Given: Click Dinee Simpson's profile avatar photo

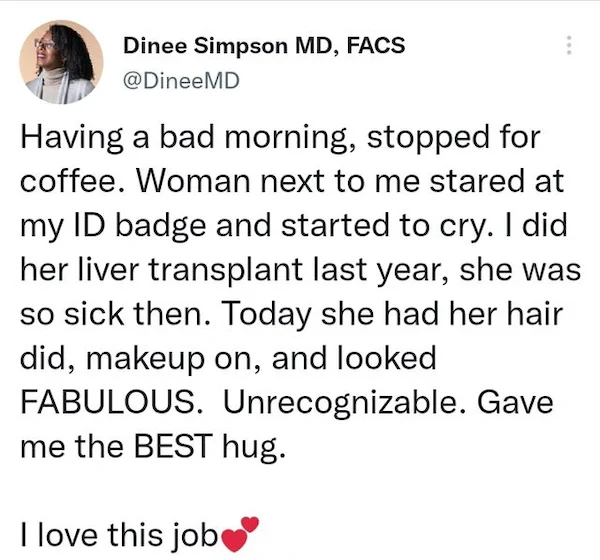Looking at the screenshot, I should tap(61, 62).
